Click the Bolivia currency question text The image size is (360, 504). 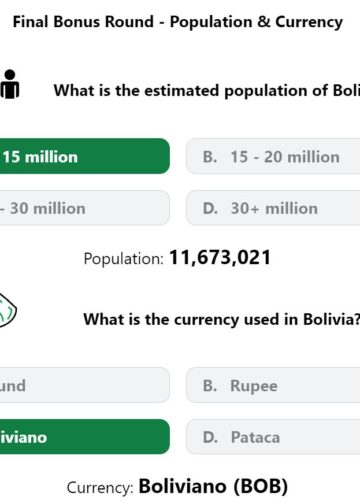pos(222,319)
